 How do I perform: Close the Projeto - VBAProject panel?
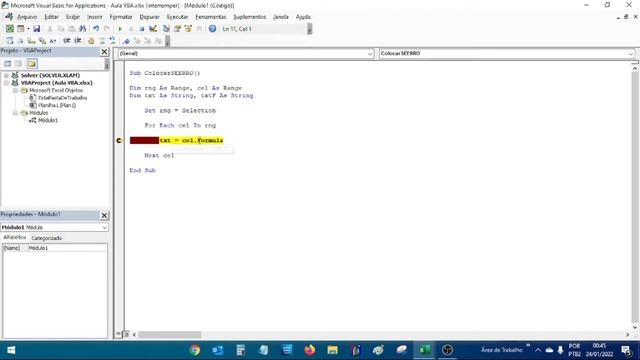tap(104, 51)
